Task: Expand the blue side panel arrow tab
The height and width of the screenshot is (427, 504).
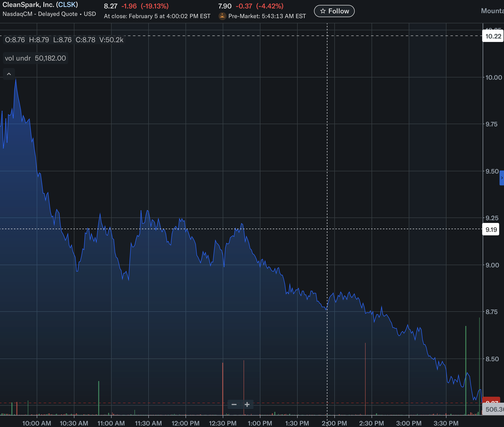Action: [x=502, y=178]
